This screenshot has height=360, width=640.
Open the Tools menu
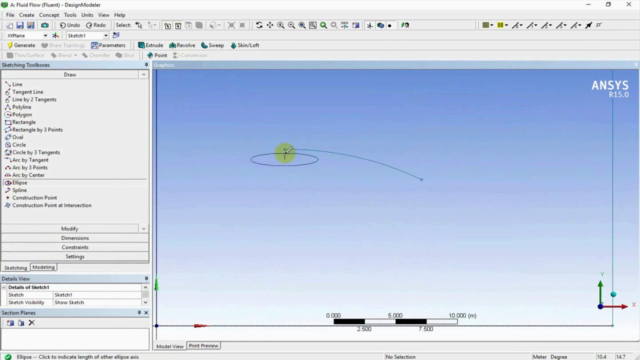coord(70,15)
